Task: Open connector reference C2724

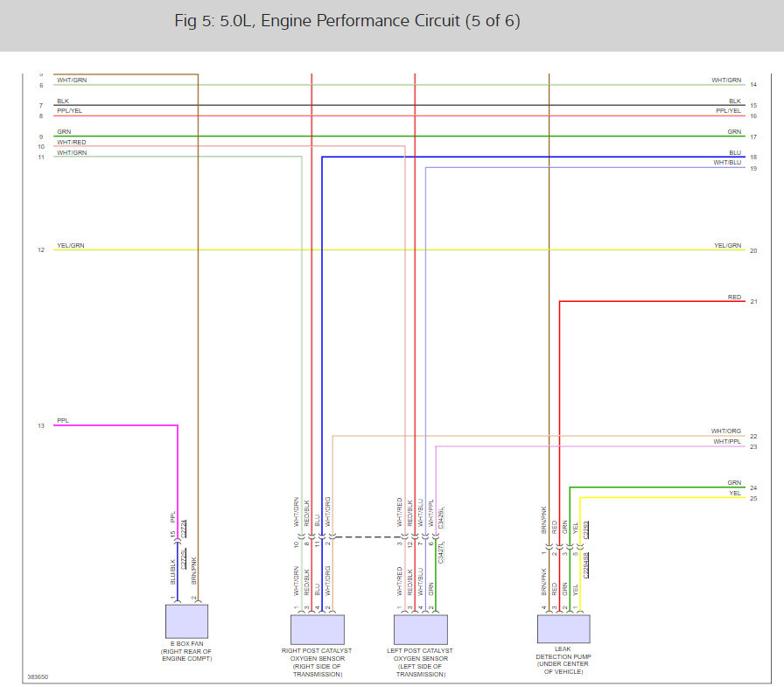Action: click(x=184, y=529)
